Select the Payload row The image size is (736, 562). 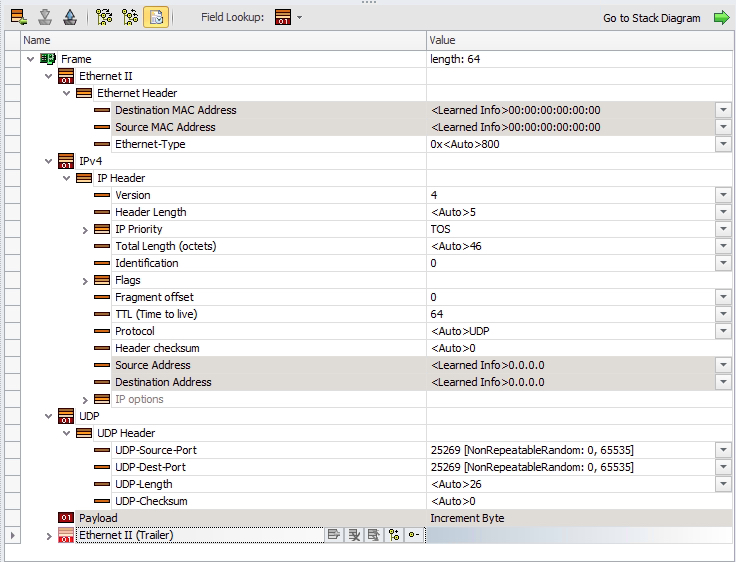click(x=98, y=518)
